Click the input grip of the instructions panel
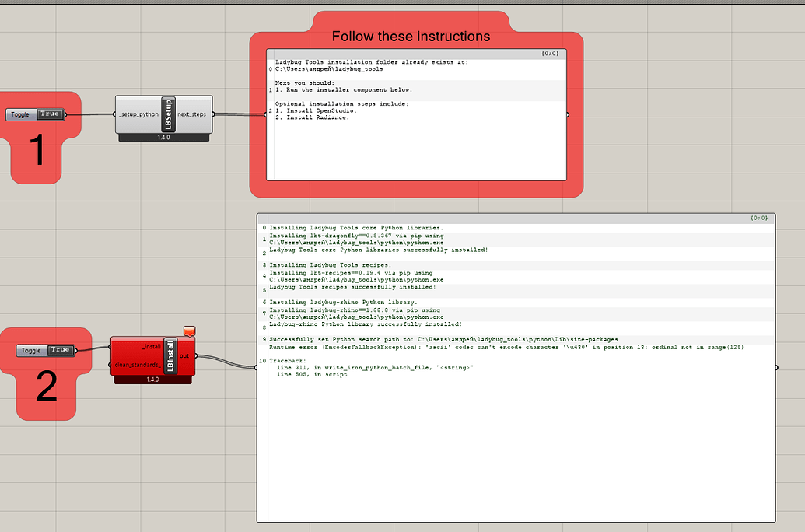 coord(264,115)
